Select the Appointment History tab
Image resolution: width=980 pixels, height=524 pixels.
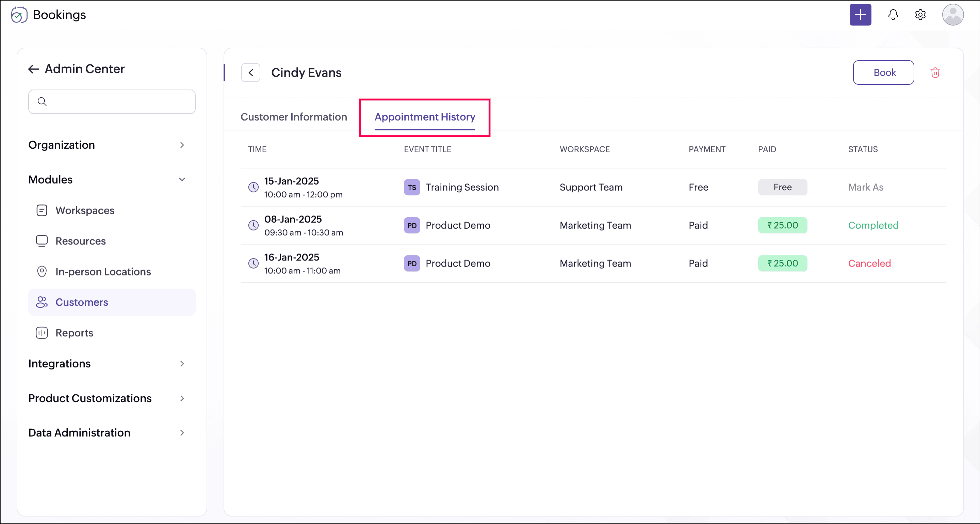(425, 117)
